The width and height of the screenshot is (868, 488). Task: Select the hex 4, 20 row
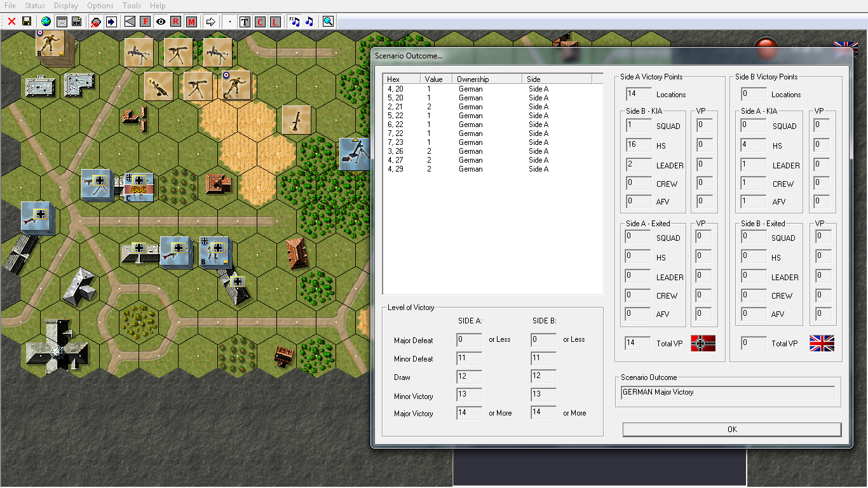[x=492, y=89]
